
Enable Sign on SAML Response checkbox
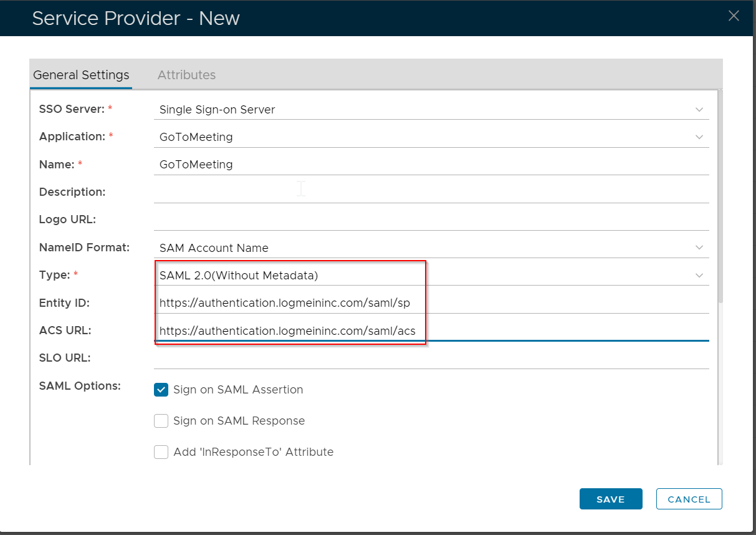click(161, 421)
